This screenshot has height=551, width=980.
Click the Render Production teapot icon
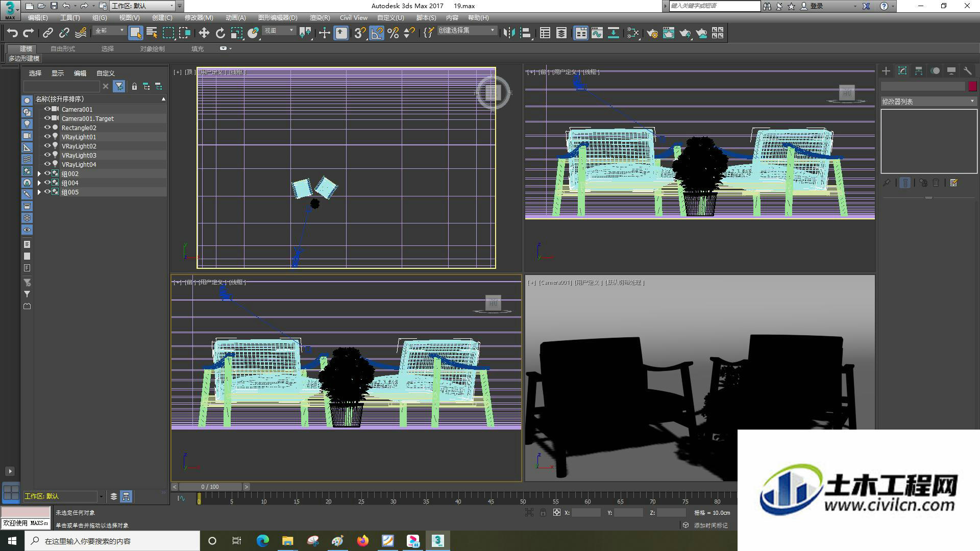pyautogui.click(x=685, y=33)
